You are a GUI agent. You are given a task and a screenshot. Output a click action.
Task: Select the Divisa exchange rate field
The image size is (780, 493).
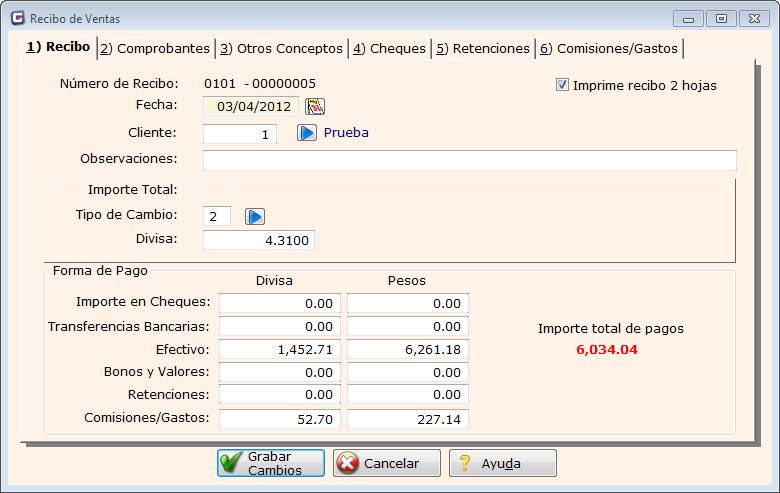(259, 240)
